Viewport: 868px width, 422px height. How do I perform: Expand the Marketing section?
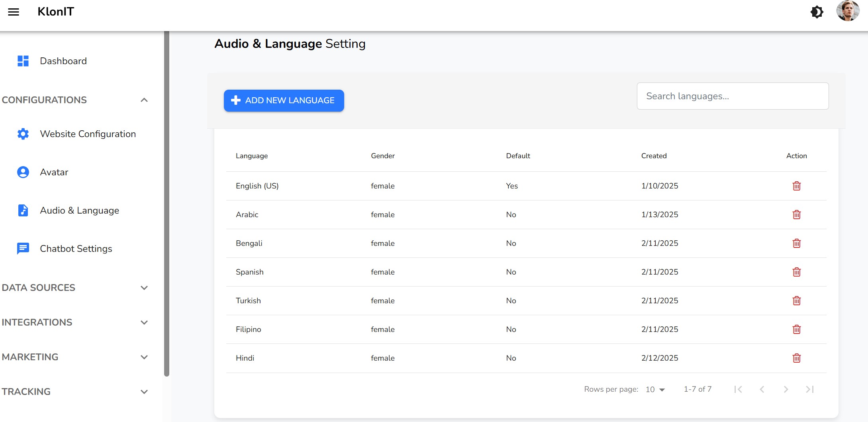(x=144, y=357)
